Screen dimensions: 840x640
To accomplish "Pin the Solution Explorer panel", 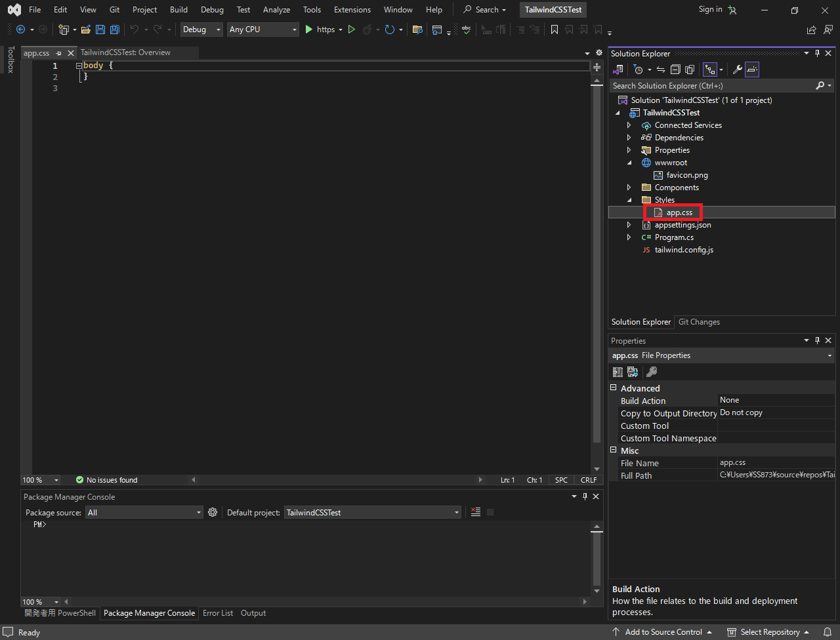I will 817,54.
